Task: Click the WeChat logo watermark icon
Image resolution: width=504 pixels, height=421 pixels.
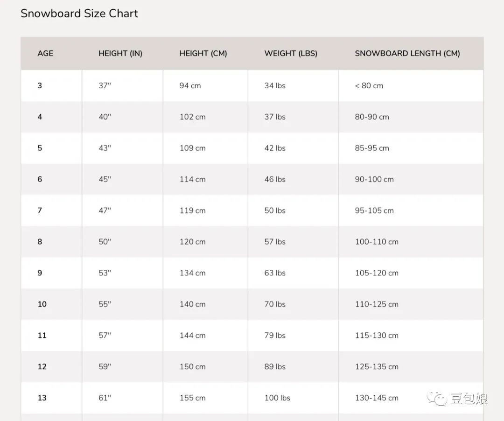Action: click(x=437, y=399)
